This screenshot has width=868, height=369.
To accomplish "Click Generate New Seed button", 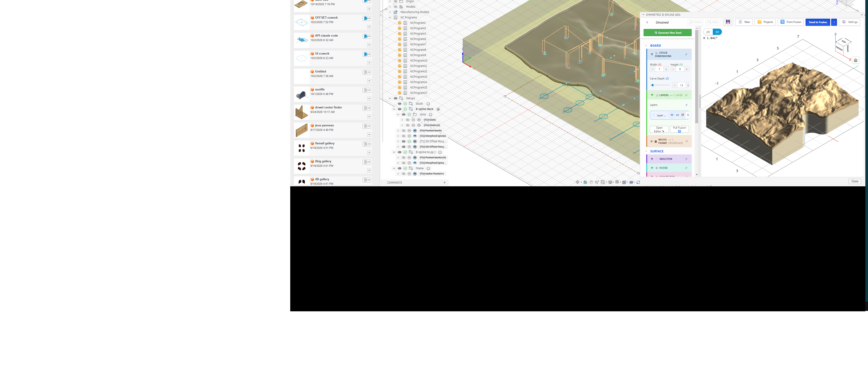I will coord(668,33).
